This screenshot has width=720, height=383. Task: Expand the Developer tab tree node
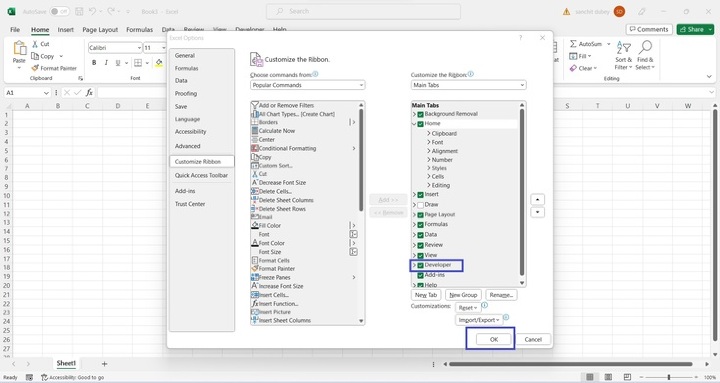coord(414,265)
